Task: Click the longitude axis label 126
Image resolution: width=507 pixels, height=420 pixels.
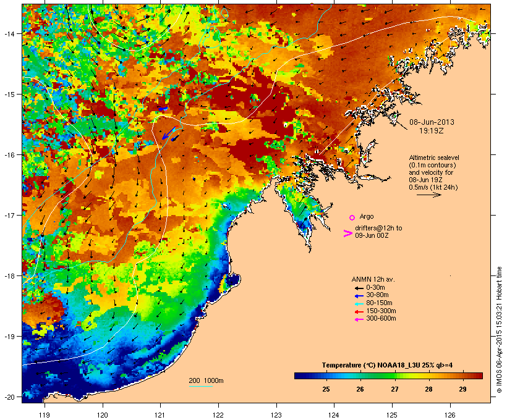Action: pyautogui.click(x=449, y=415)
